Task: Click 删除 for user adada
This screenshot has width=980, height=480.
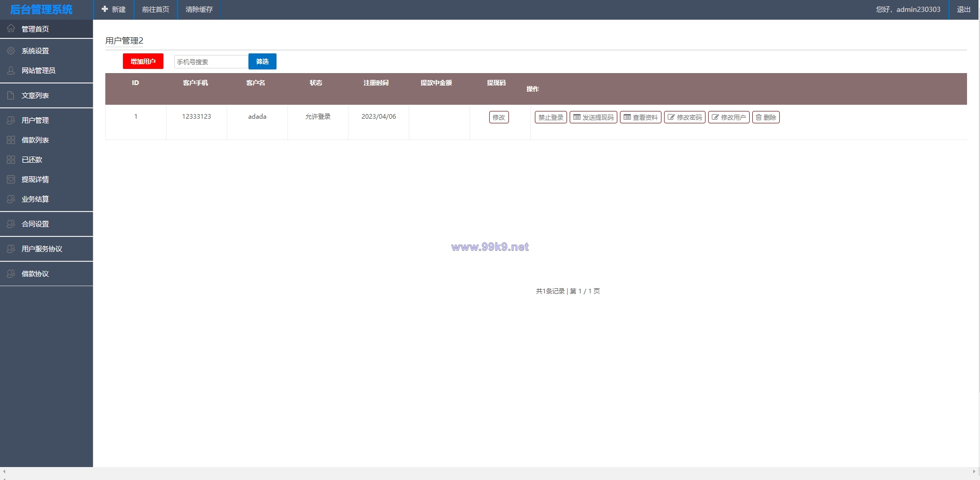Action: 766,117
